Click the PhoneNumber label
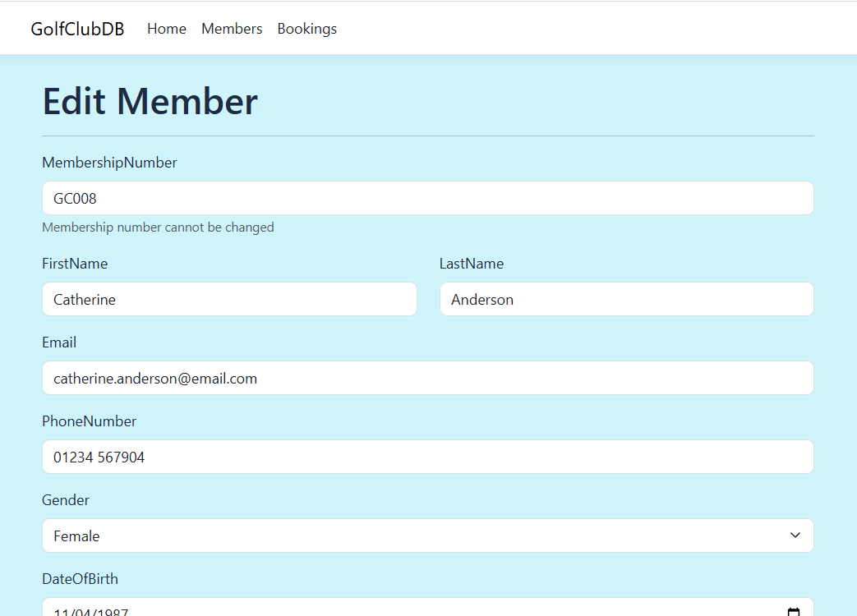Viewport: 857px width, 616px height. coord(89,421)
